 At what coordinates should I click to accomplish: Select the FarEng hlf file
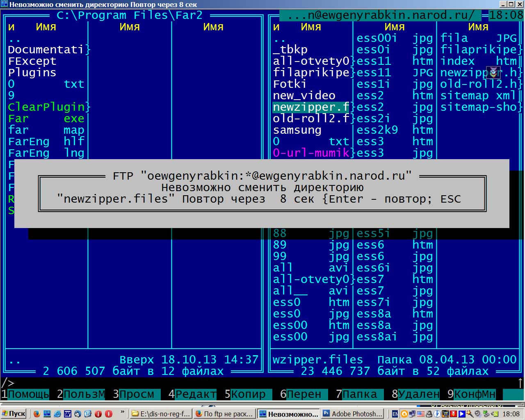pos(46,142)
